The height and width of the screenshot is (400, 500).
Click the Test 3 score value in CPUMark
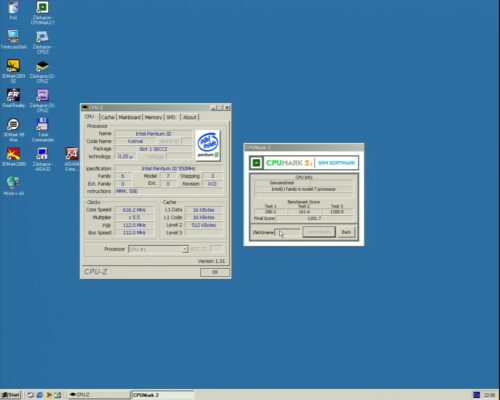[337, 212]
